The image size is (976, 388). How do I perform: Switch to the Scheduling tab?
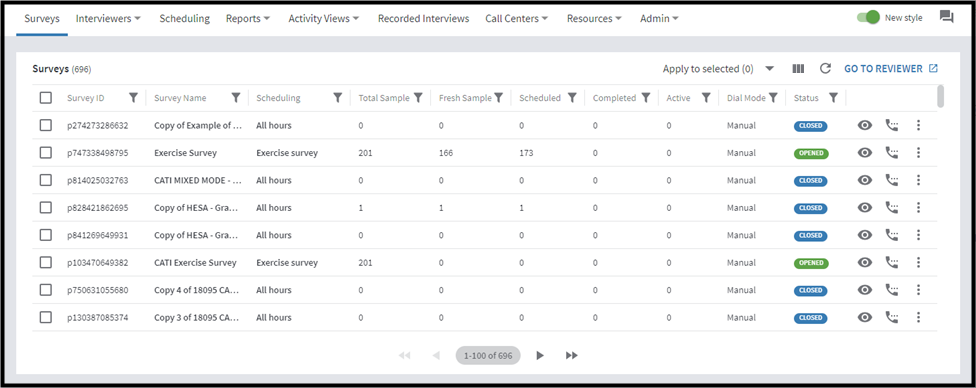click(x=184, y=19)
